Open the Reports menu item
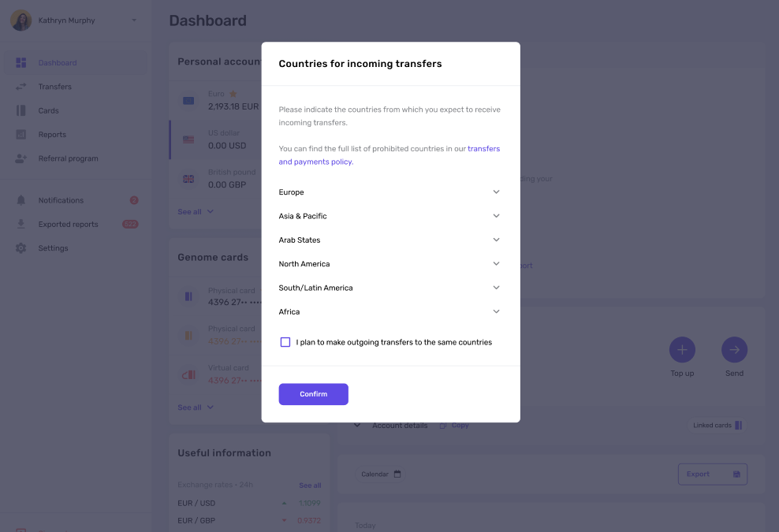779x532 pixels. (76, 134)
